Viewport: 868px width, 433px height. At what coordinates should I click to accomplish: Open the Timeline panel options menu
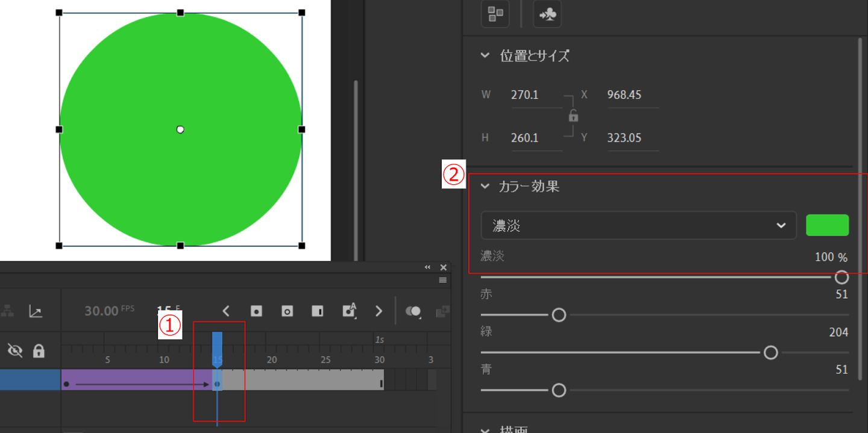point(443,280)
